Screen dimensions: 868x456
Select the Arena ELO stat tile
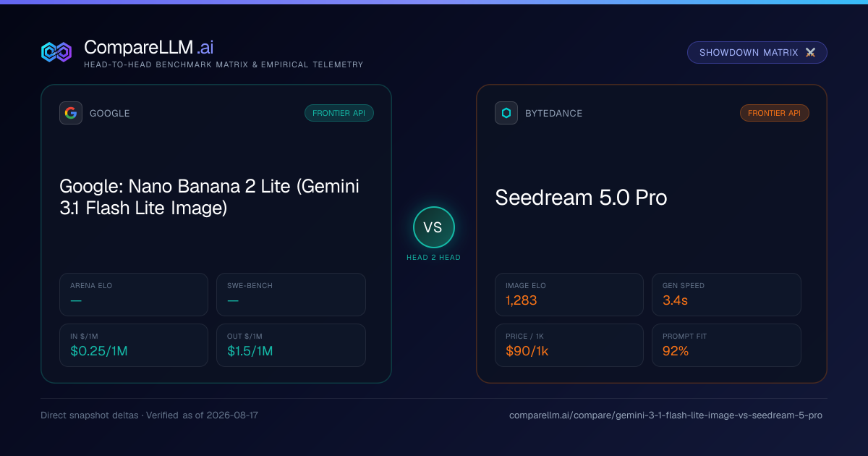(x=134, y=295)
